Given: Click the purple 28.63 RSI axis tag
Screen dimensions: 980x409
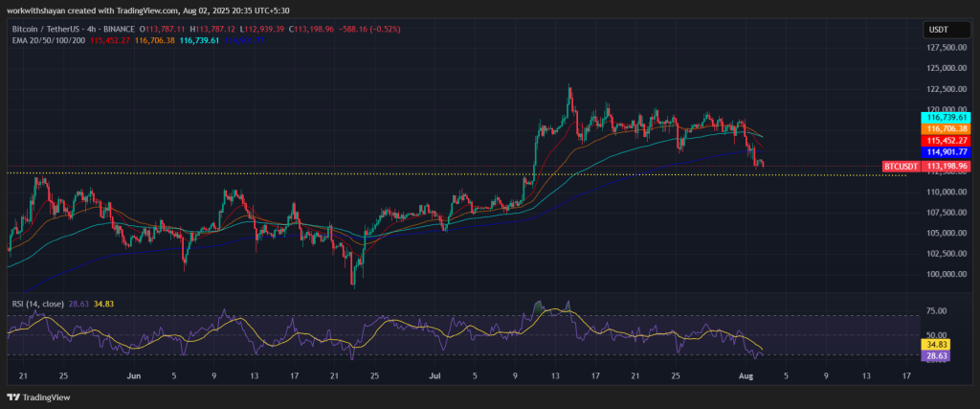Looking at the screenshot, I should pyautogui.click(x=936, y=356).
